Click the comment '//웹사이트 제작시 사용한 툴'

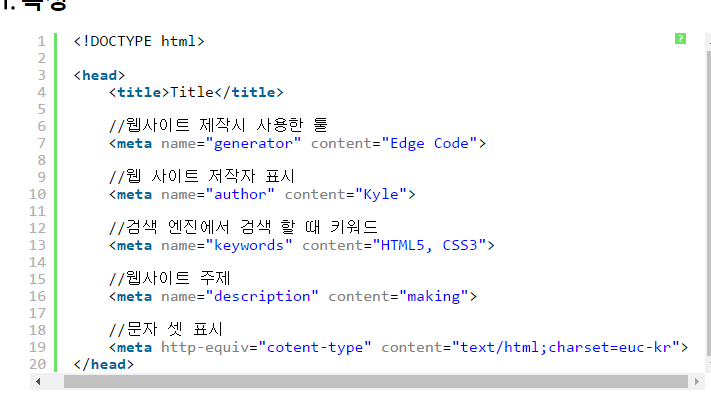click(x=218, y=126)
